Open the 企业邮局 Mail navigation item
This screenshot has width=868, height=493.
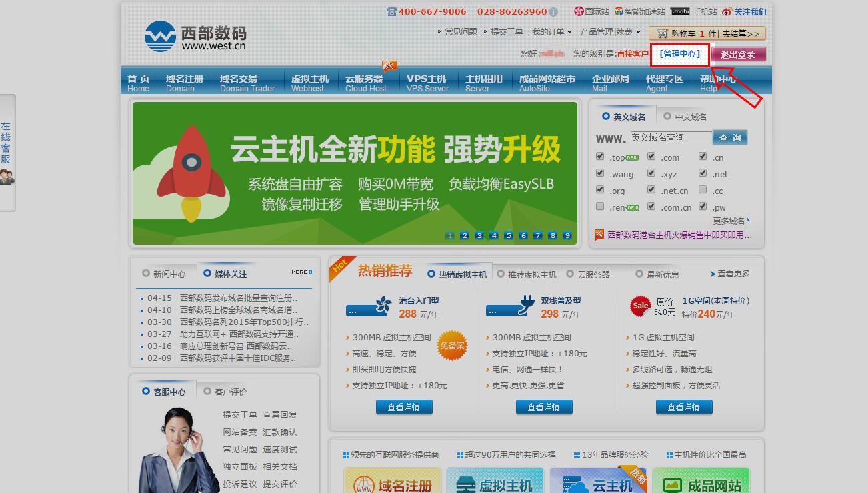(x=611, y=83)
